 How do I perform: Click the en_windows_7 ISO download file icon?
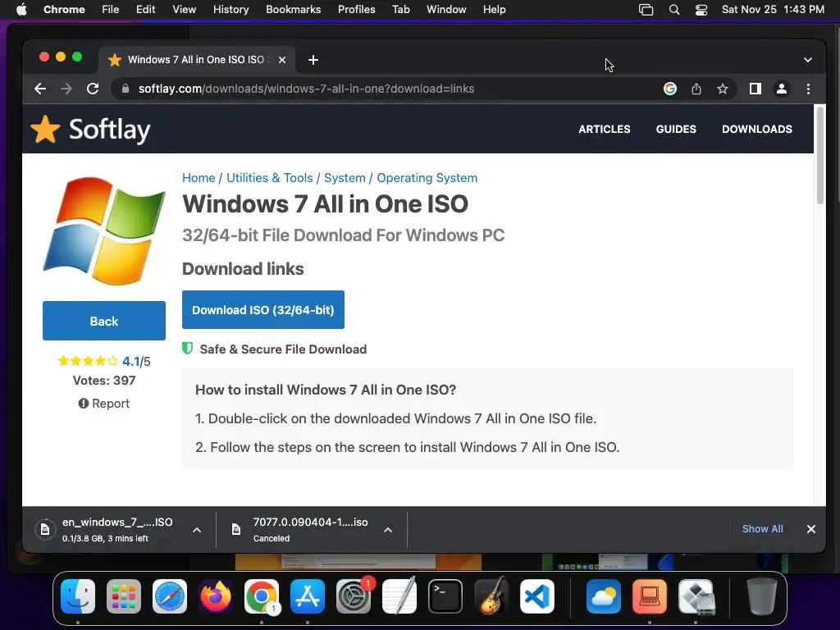coord(45,529)
